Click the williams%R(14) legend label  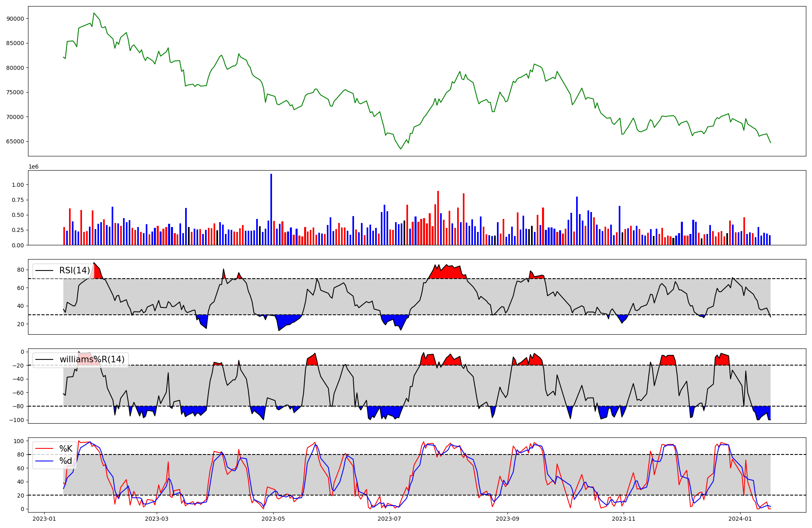pyautogui.click(x=92, y=359)
